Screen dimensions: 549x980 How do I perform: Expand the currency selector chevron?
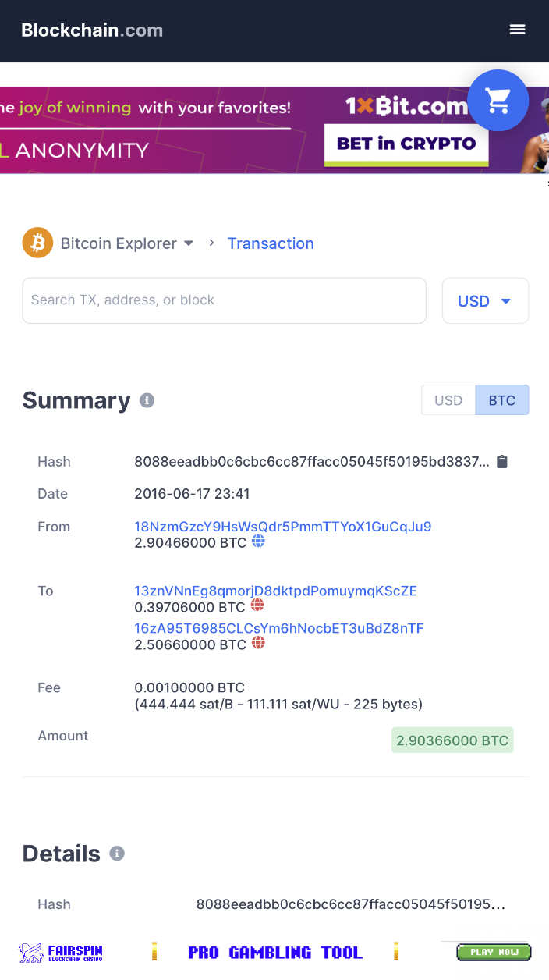pos(505,300)
